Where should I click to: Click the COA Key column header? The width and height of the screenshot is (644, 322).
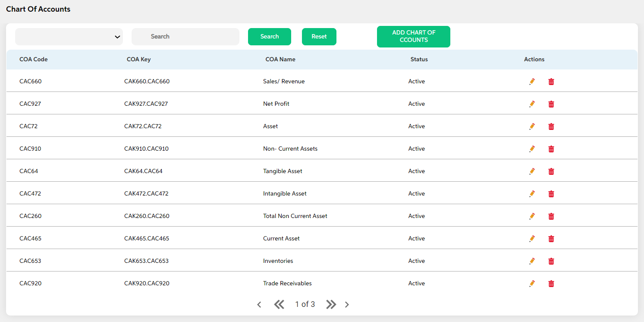[139, 60]
